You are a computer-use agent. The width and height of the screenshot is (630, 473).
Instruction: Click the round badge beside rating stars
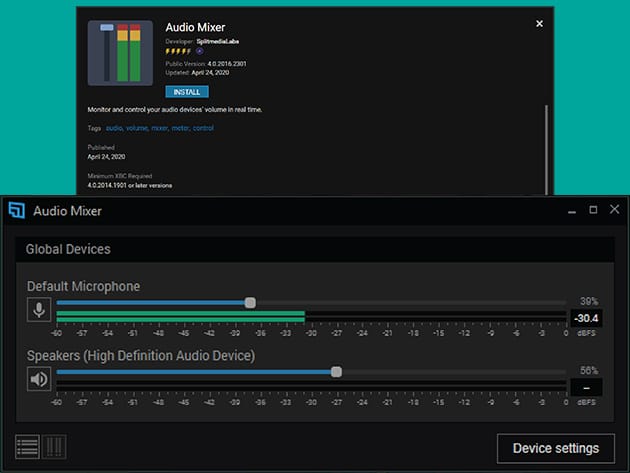tap(200, 50)
